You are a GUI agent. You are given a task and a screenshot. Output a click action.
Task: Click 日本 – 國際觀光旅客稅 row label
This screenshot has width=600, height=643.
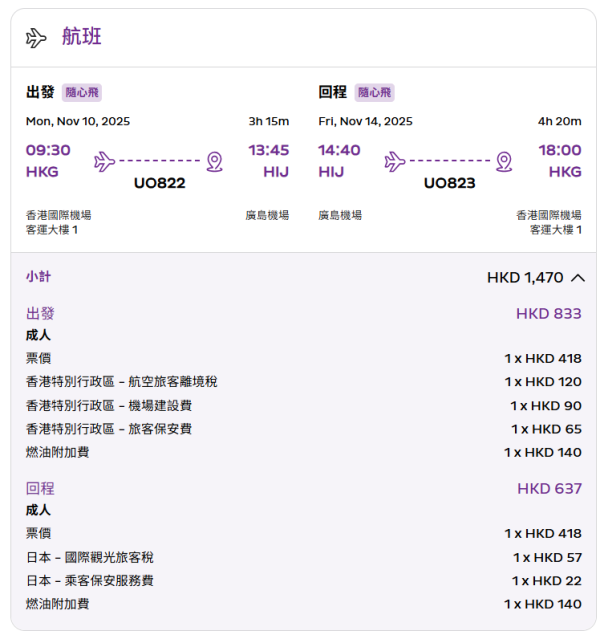click(x=90, y=558)
